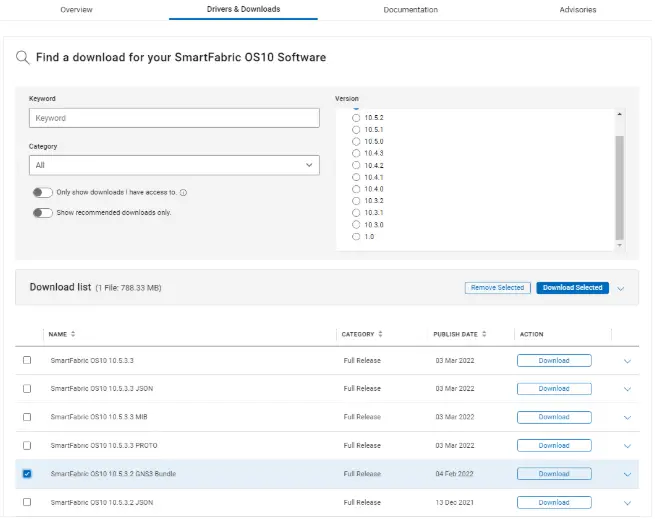
Task: Focus the Keyword search input field
Action: tap(174, 118)
